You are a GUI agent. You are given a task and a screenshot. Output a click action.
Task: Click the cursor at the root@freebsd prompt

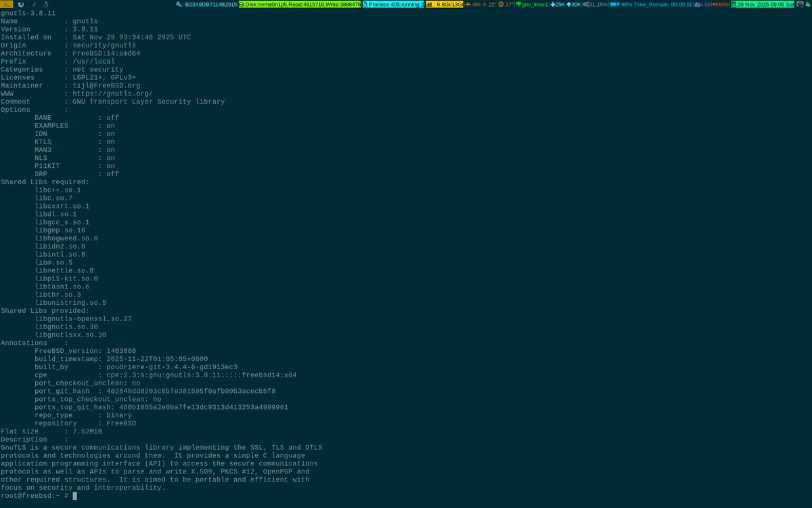coord(74,495)
